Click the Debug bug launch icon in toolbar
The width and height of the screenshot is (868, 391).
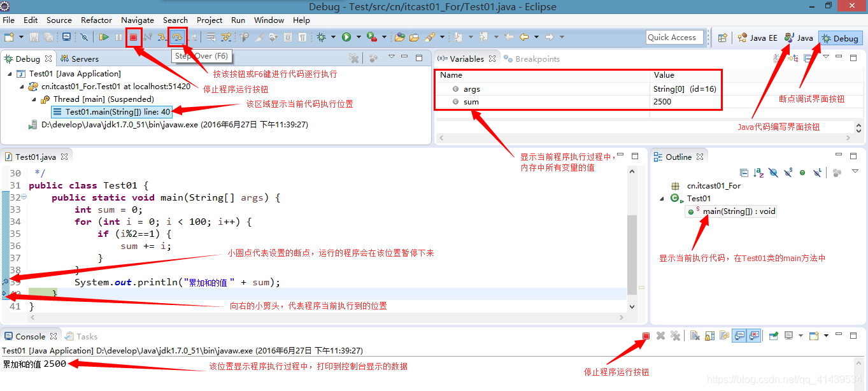point(321,37)
